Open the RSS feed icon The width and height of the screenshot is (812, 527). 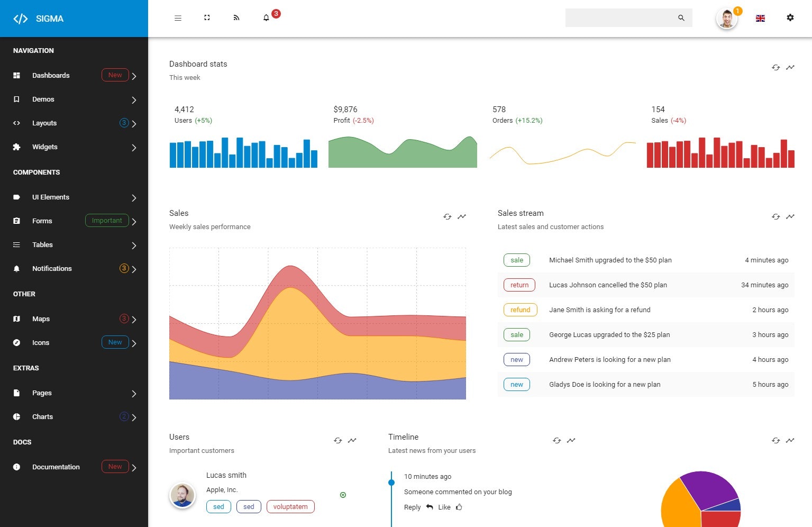(x=236, y=18)
